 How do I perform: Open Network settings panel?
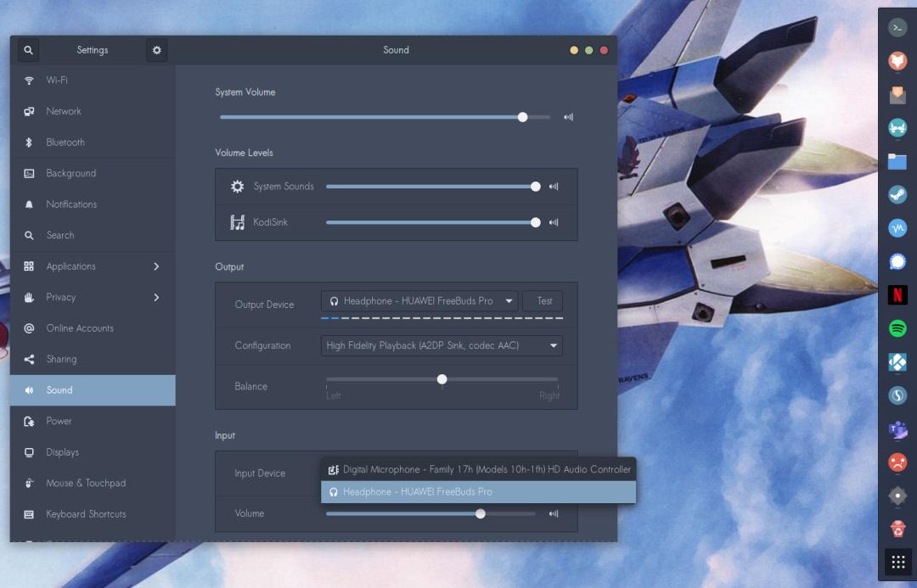point(93,111)
